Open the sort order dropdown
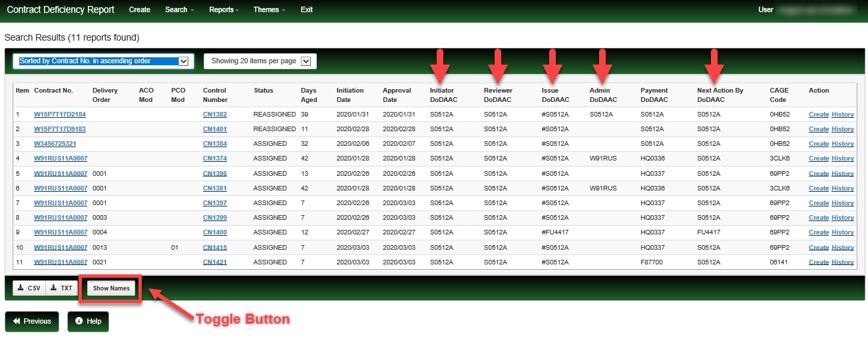The width and height of the screenshot is (868, 353). pyautogui.click(x=104, y=61)
